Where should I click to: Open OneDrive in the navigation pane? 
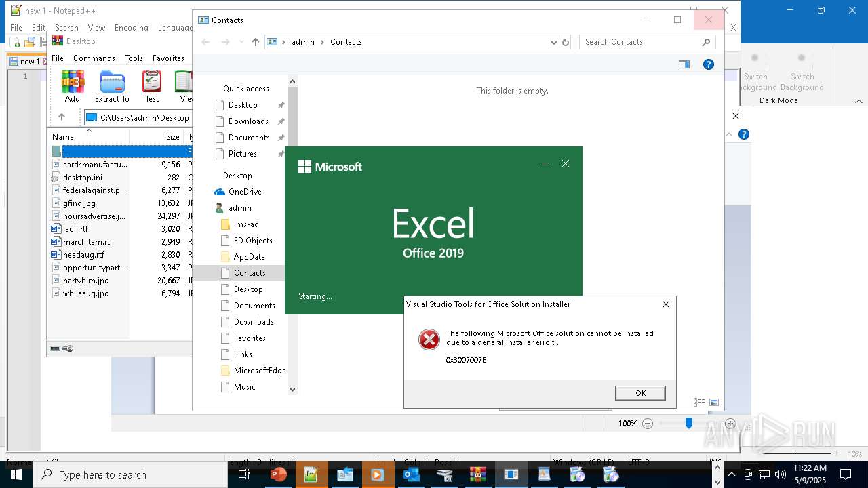[245, 192]
